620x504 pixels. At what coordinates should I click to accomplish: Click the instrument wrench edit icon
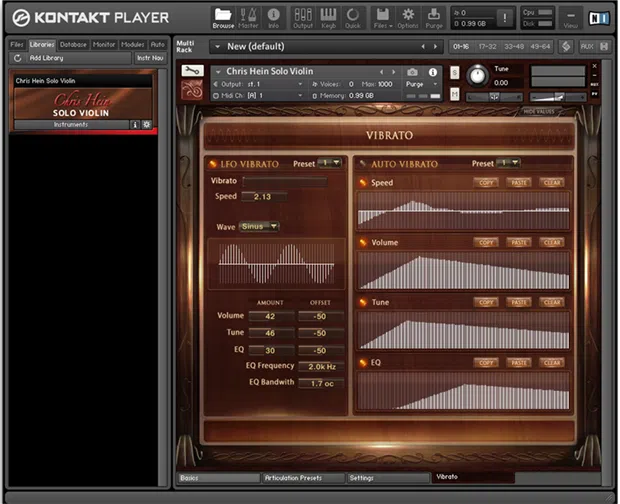tap(193, 72)
